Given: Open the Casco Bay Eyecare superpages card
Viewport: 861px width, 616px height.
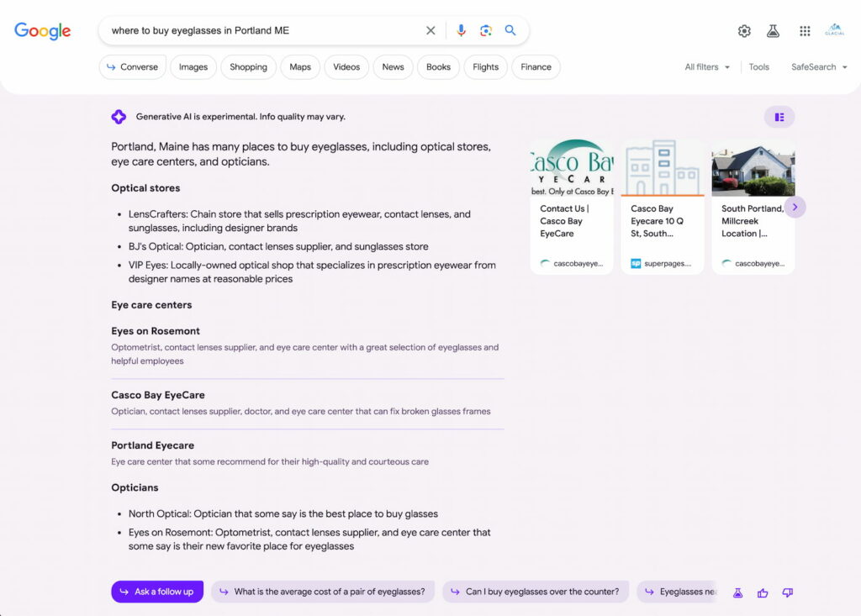Looking at the screenshot, I should pos(663,207).
